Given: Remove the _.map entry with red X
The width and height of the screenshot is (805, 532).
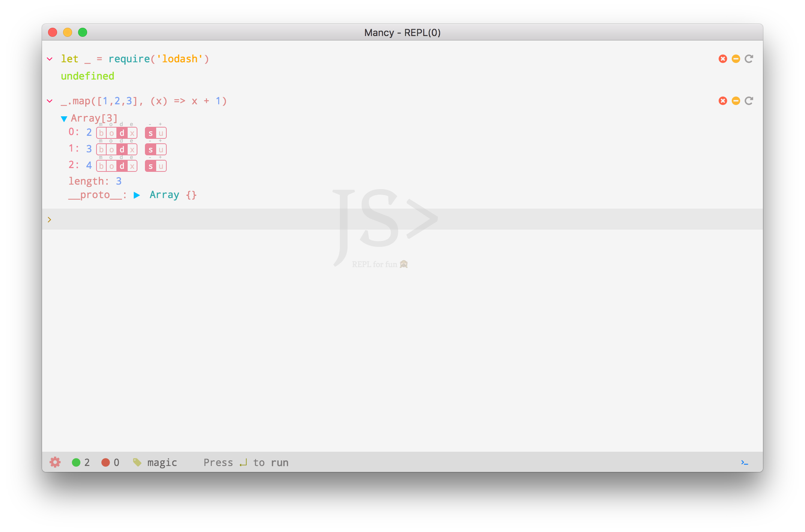Looking at the screenshot, I should point(722,101).
